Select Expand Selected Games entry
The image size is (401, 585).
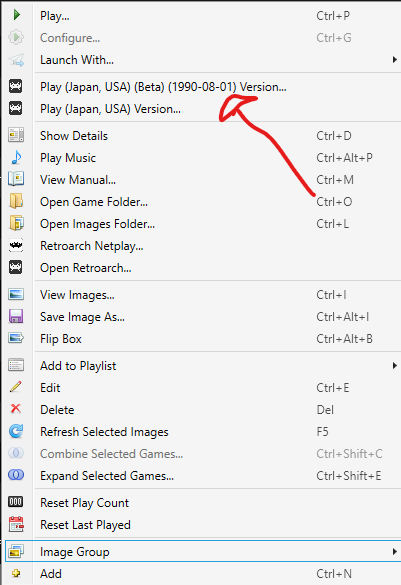(x=107, y=476)
